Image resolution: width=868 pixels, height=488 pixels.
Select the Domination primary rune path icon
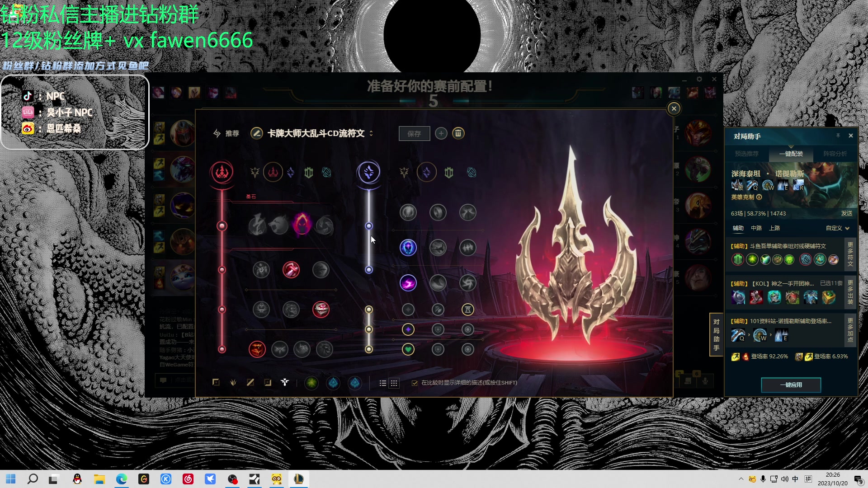click(x=273, y=172)
